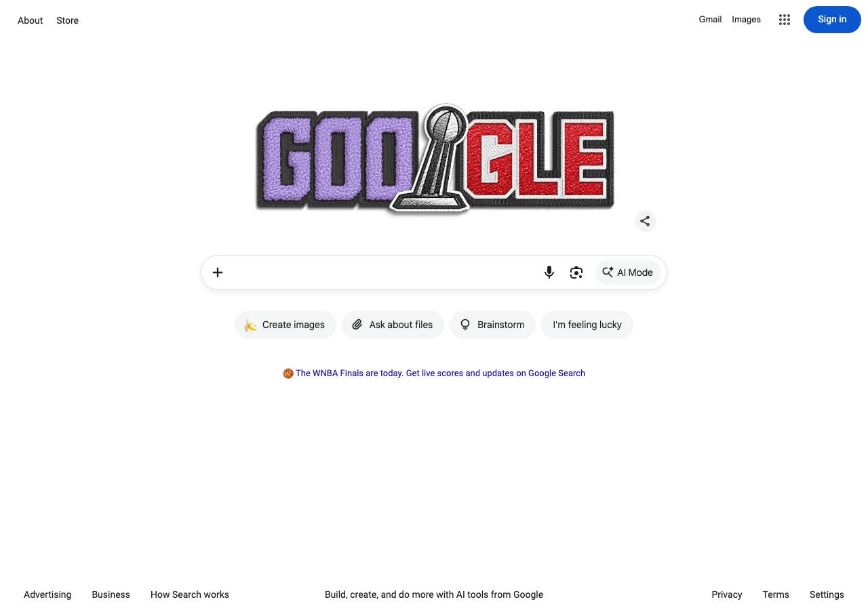Open the WNBA Finals Google doodle
868x610 pixels.
point(435,159)
